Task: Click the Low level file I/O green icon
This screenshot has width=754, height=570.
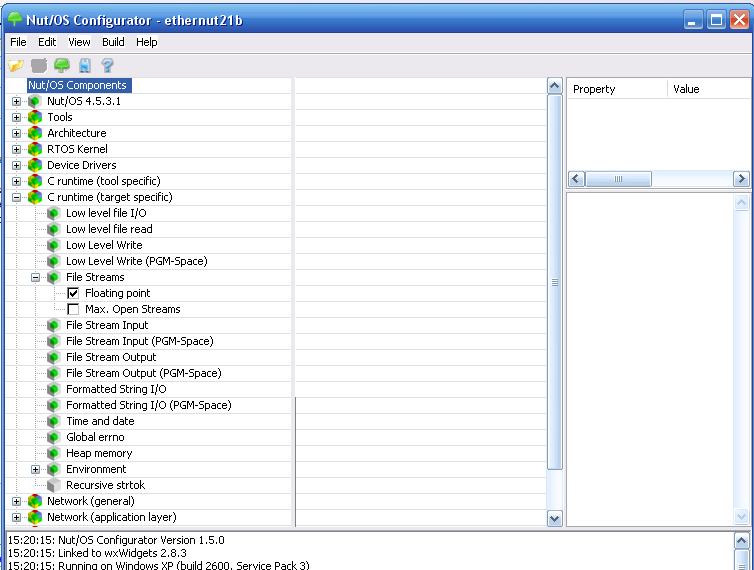Action: [54, 213]
